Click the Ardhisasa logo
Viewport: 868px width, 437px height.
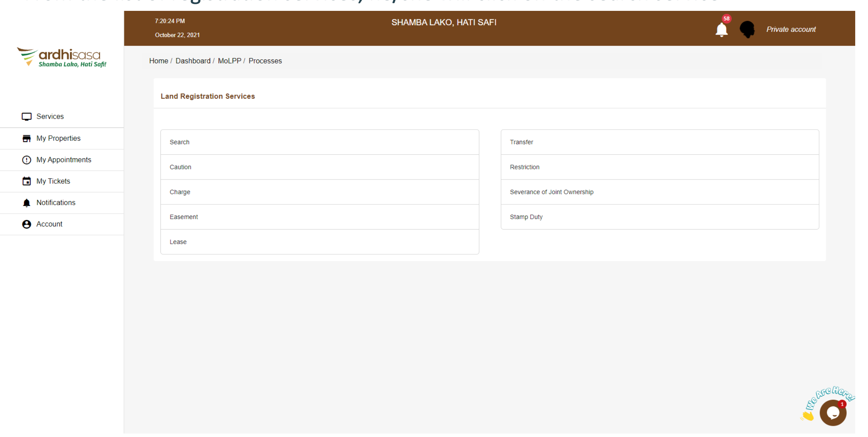point(62,57)
